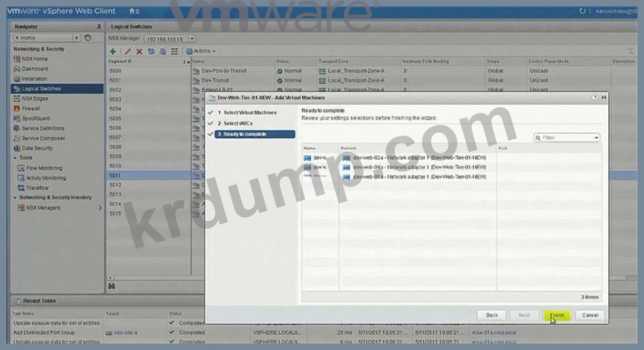The height and width of the screenshot is (350, 644).
Task: Select Logical Switches in Navigator
Action: [x=57, y=89]
